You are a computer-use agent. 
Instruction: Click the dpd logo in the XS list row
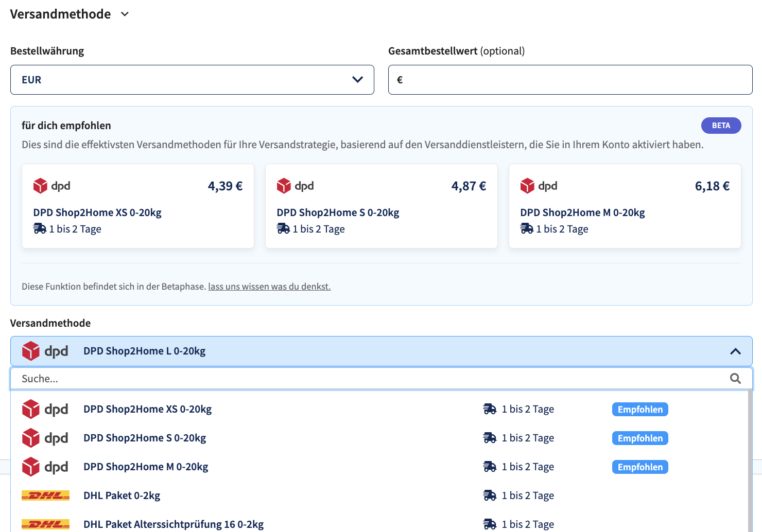(x=45, y=409)
